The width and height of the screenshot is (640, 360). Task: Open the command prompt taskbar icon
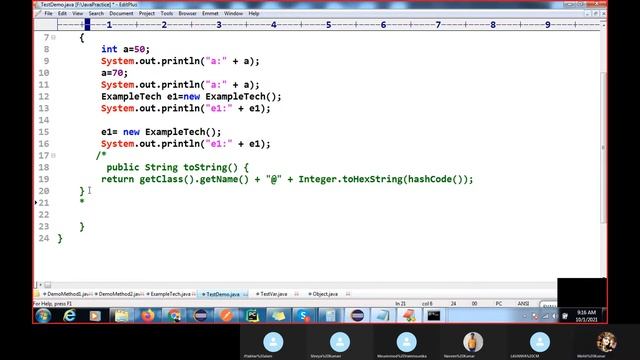pos(433,316)
